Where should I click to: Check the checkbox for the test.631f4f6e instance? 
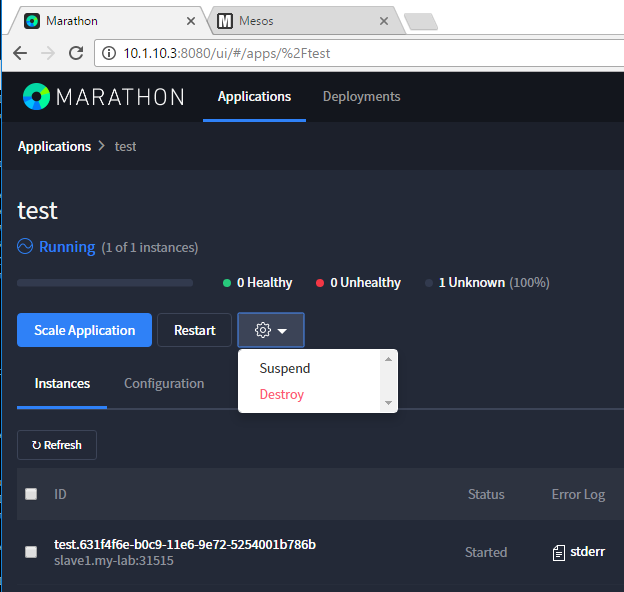pos(31,552)
